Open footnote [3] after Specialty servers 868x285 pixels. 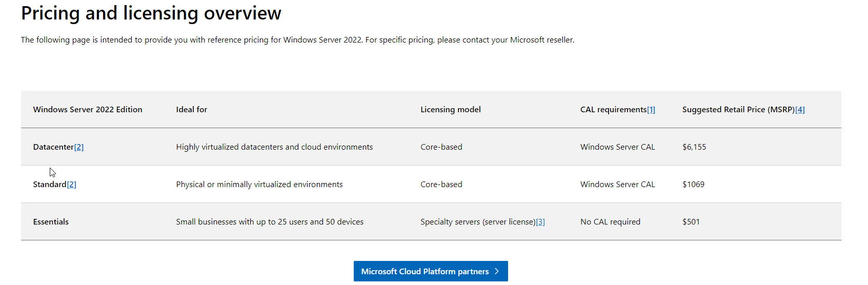(x=540, y=222)
